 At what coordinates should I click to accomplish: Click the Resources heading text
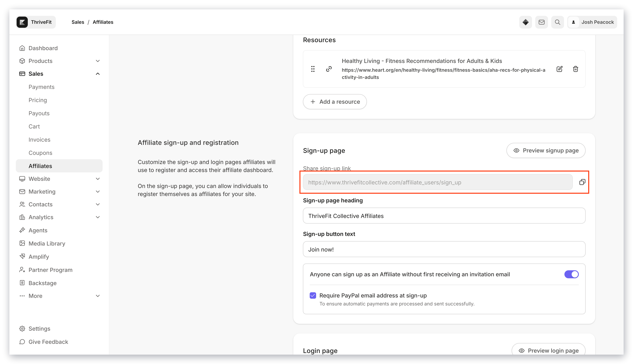coord(319,40)
